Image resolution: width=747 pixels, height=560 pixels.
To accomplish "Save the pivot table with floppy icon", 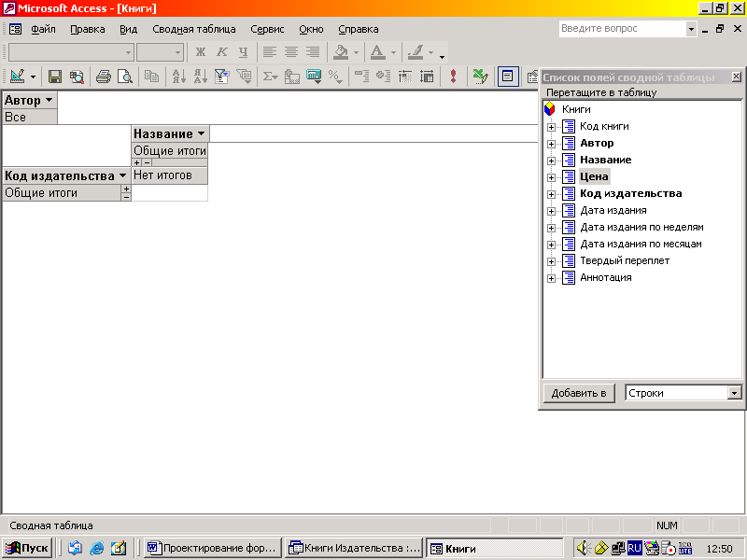I will pos(55,77).
